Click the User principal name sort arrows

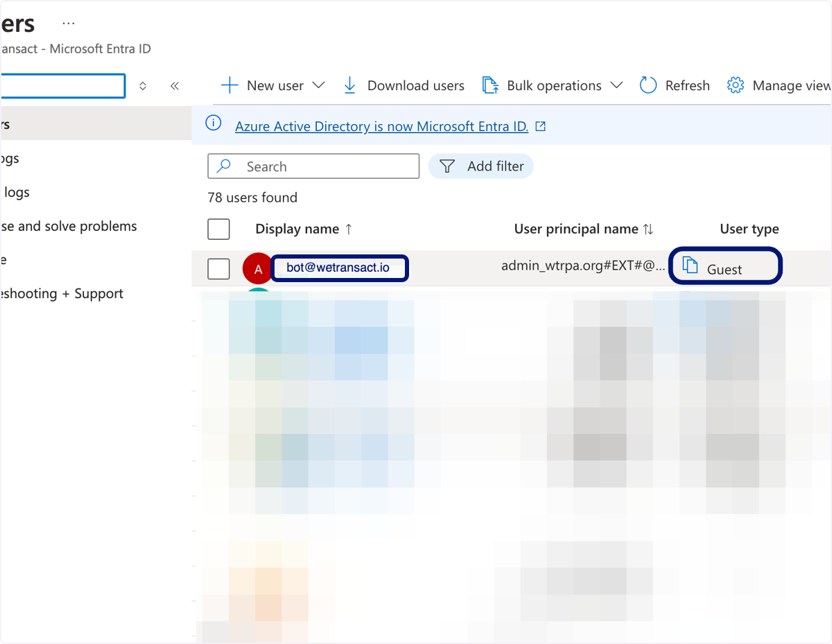pos(648,229)
